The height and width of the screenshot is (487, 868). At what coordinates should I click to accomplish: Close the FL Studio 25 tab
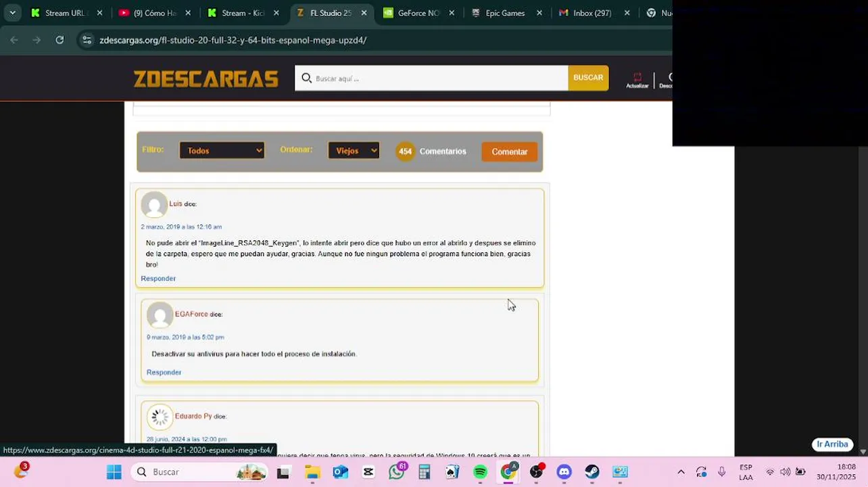[364, 13]
